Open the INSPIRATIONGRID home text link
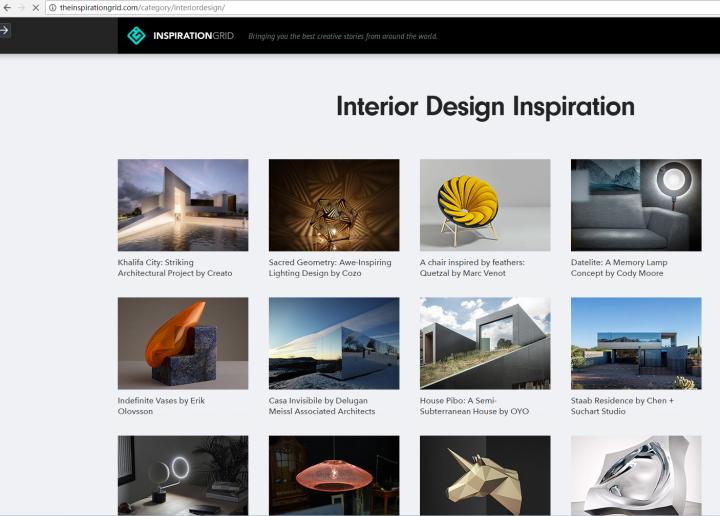 [193, 36]
